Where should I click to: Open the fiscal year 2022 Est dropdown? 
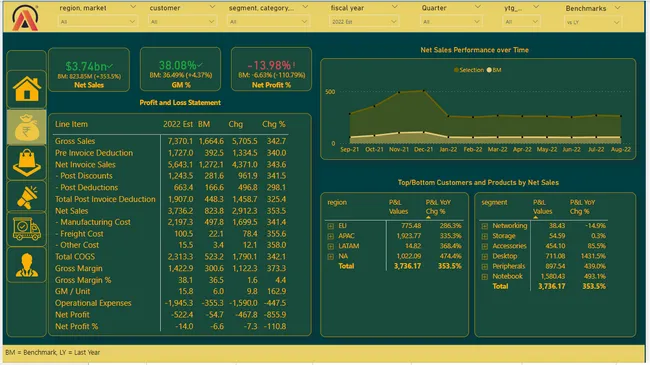(x=364, y=22)
